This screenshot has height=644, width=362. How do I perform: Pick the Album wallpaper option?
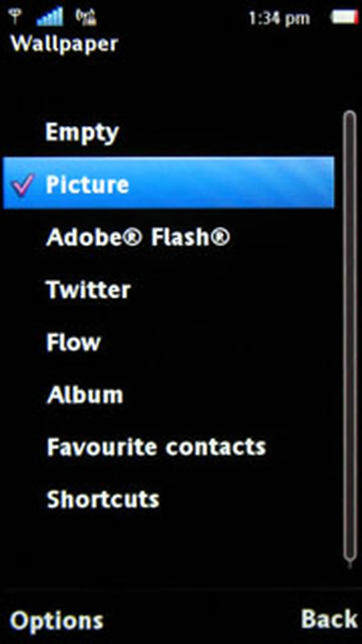[x=85, y=395]
